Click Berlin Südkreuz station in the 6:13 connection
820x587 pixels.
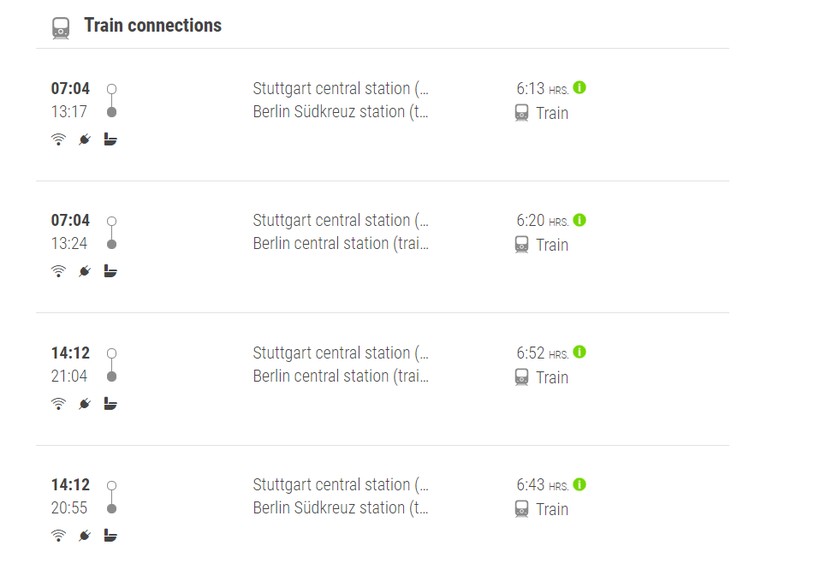coord(340,112)
